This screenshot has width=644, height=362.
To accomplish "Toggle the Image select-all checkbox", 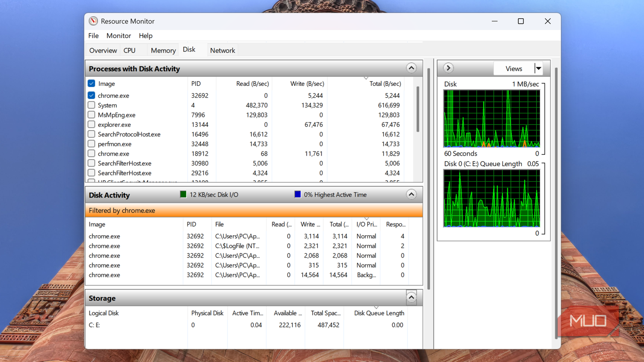I will [x=91, y=83].
